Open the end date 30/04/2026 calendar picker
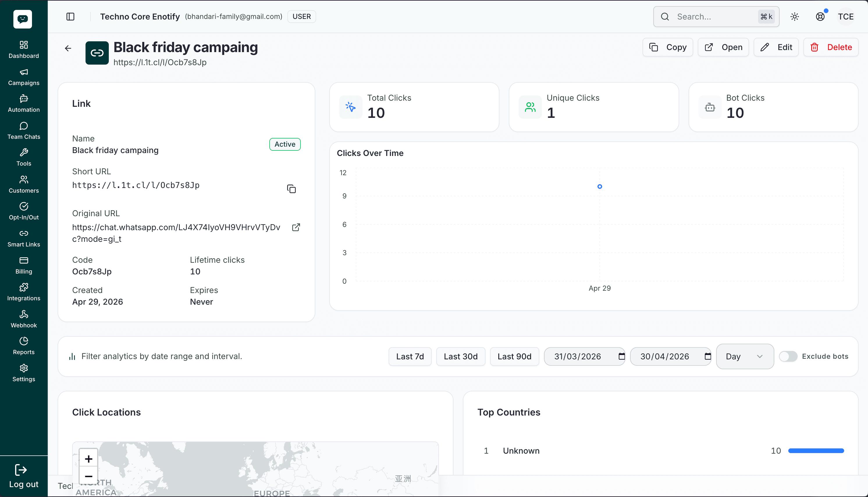The image size is (868, 497). [708, 356]
